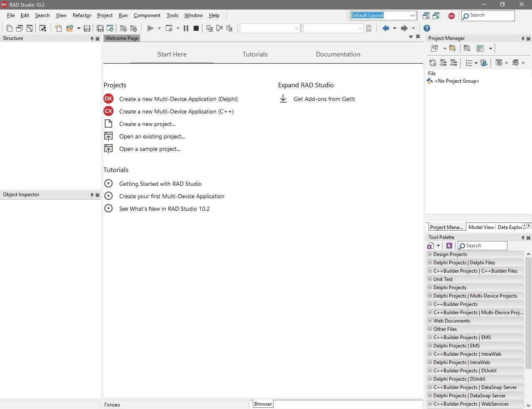Switch to the Documentation tab
This screenshot has height=409, width=532.
(338, 54)
